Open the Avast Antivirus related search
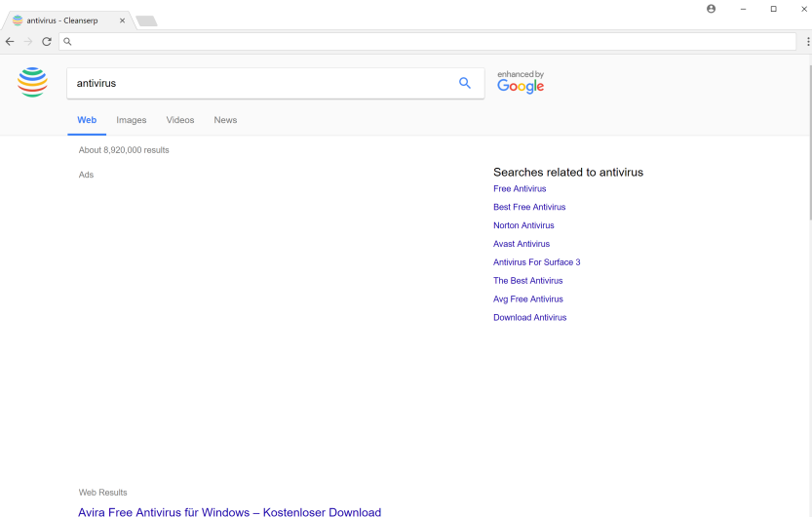This screenshot has width=812, height=517. [522, 244]
